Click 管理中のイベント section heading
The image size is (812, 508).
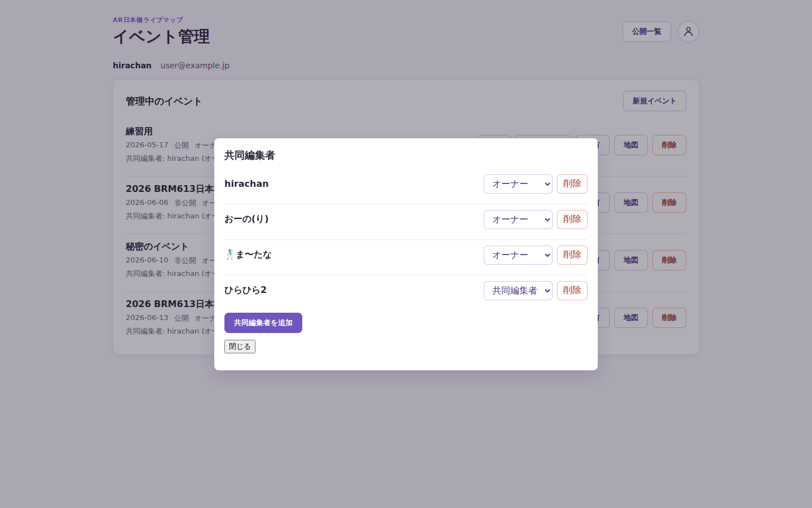coord(164,102)
